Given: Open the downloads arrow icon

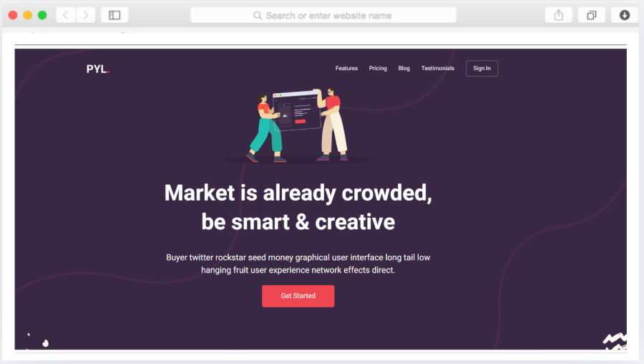Looking at the screenshot, I should (x=624, y=15).
